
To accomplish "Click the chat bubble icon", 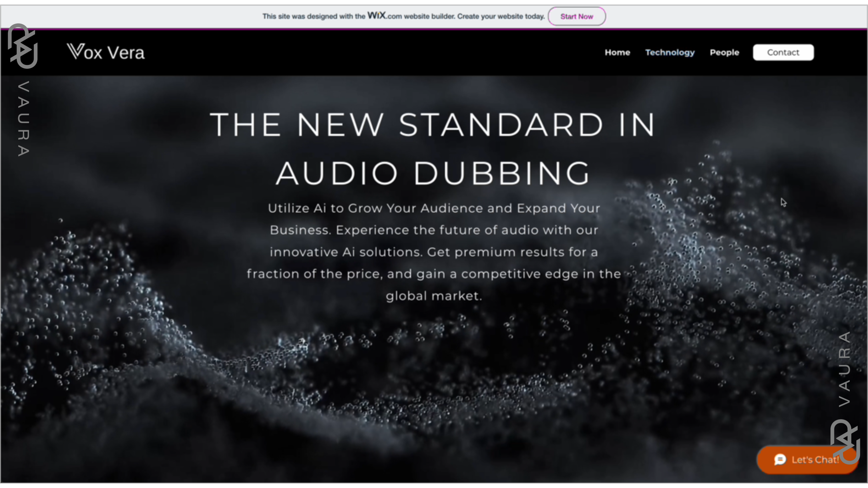I will point(780,459).
